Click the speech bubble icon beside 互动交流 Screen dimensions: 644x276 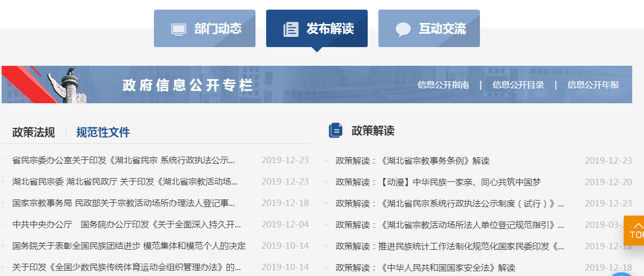pos(403,29)
